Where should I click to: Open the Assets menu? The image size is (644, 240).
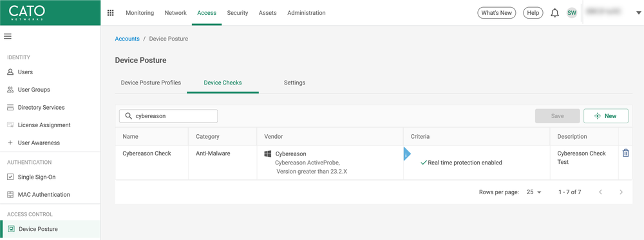267,13
